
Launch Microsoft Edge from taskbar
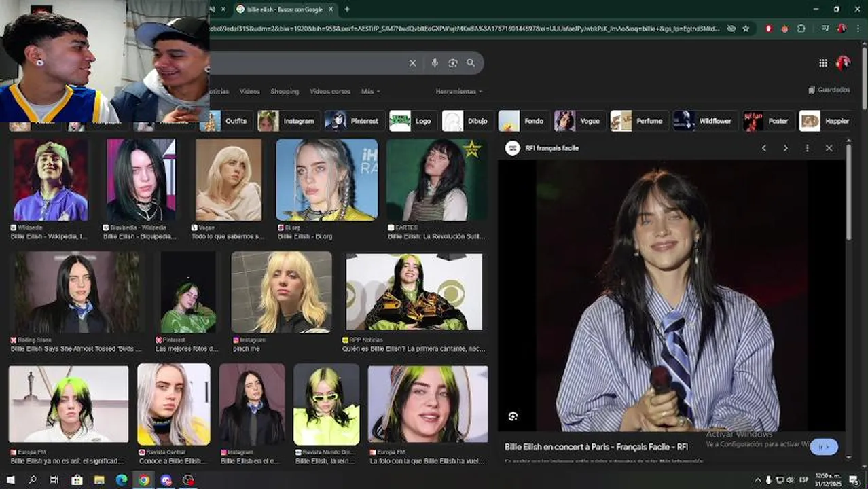(122, 480)
